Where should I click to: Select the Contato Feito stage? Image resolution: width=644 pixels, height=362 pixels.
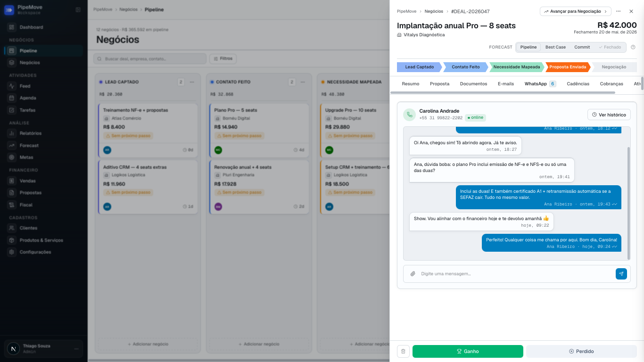tap(466, 67)
